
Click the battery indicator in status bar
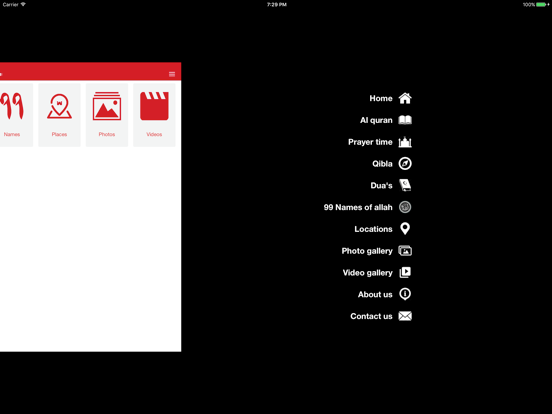tap(541, 5)
